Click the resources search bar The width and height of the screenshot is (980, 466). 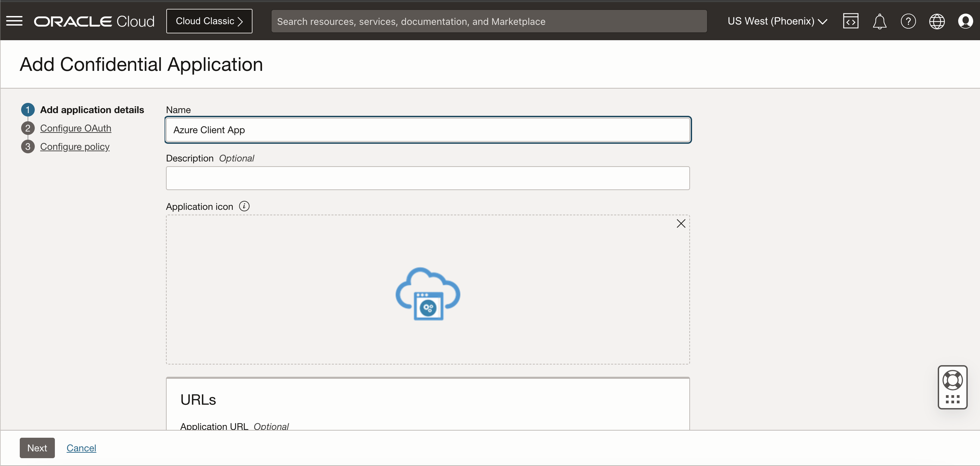click(x=489, y=21)
